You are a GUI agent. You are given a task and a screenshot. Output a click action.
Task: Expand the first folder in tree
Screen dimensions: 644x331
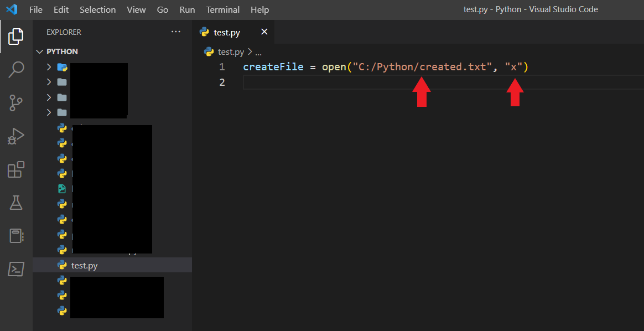[x=49, y=67]
